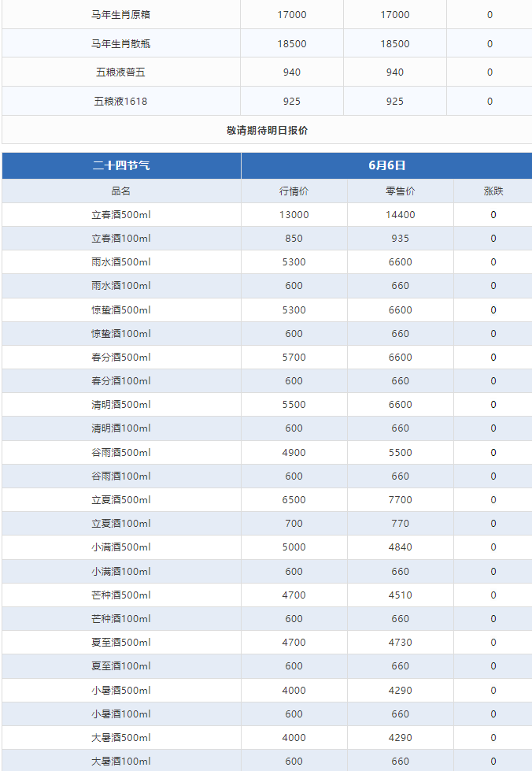
Task: Click 4000 market price for 大暑酒500ml
Action: pos(294,738)
